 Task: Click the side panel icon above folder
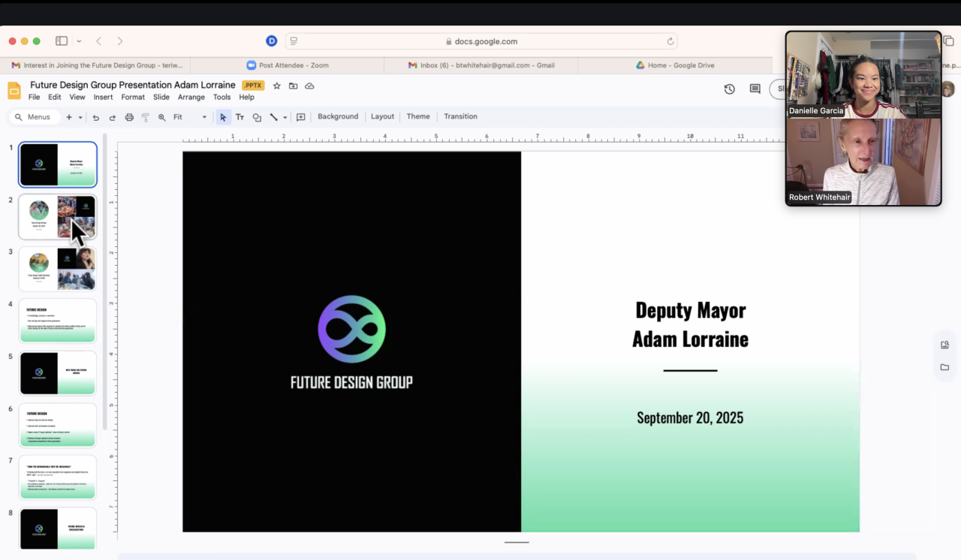pos(944,345)
